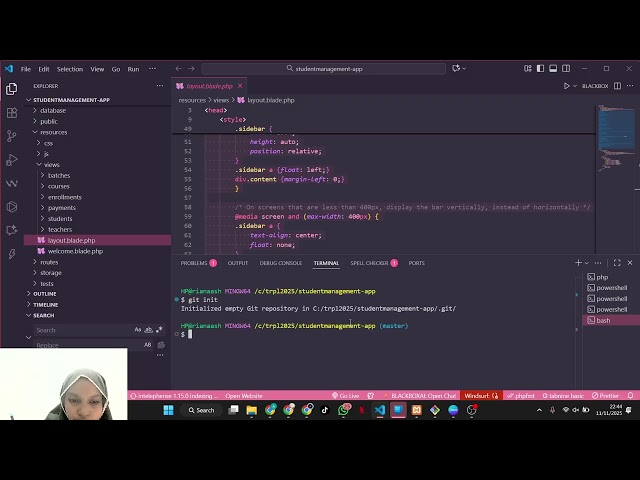
Task: Toggle Use Regular Expression in search
Action: point(159,330)
